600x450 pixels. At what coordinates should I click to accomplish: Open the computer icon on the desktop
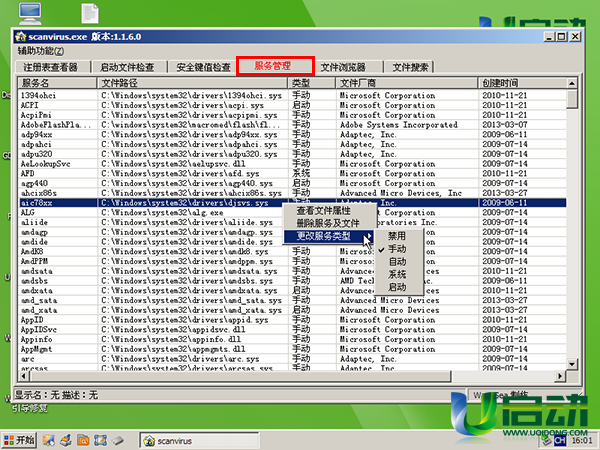[30, 13]
